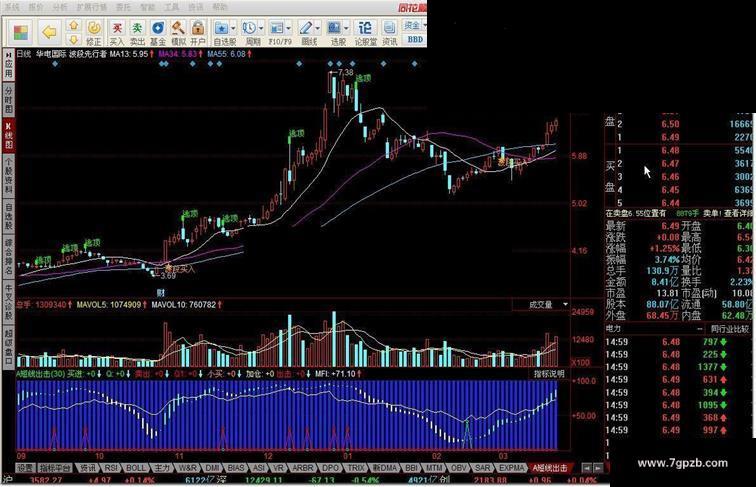Select the RSI indicator tab
The height and width of the screenshot is (487, 756).
[x=111, y=468]
